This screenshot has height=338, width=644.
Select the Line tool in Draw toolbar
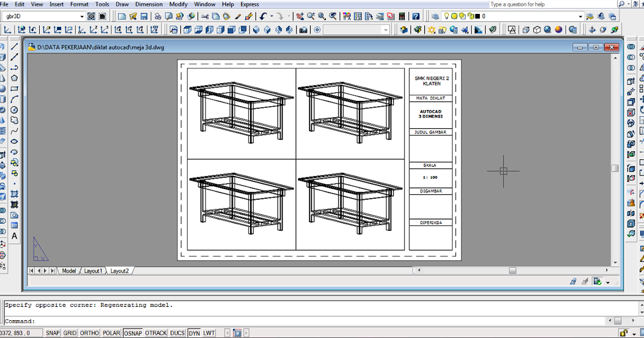pos(14,47)
